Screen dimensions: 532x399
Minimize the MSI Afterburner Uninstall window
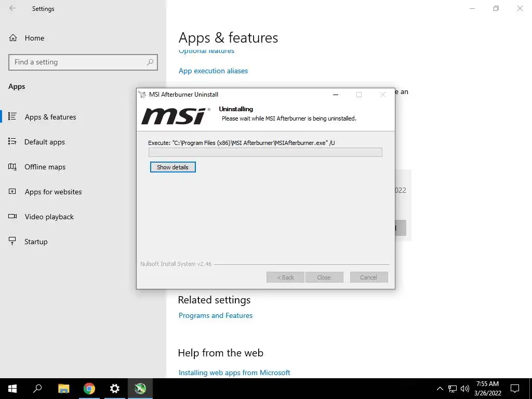(x=336, y=95)
